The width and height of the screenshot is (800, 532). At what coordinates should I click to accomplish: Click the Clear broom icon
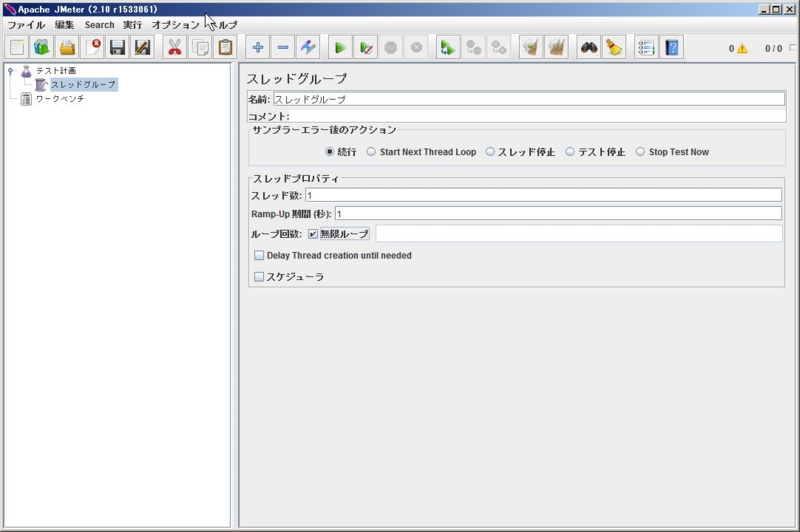(x=531, y=47)
